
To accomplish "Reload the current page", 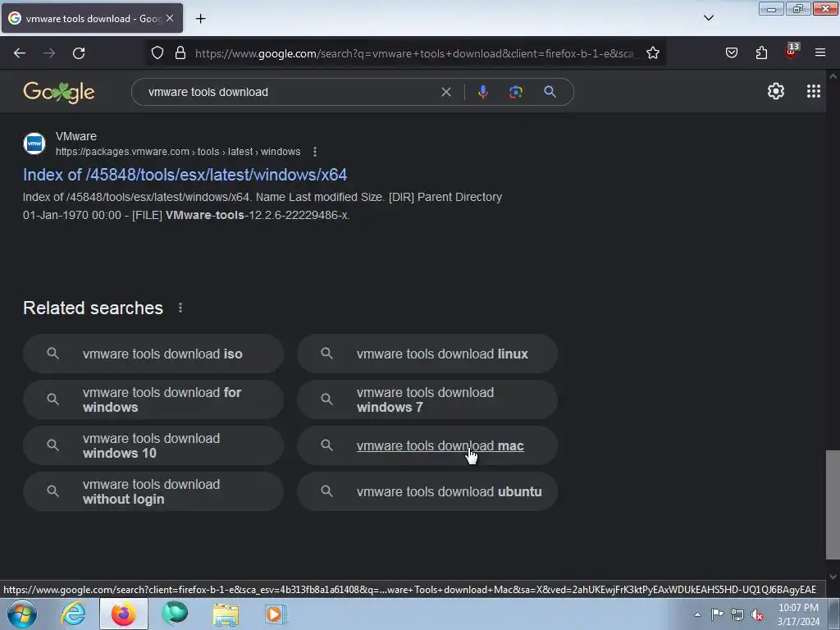I will [79, 53].
